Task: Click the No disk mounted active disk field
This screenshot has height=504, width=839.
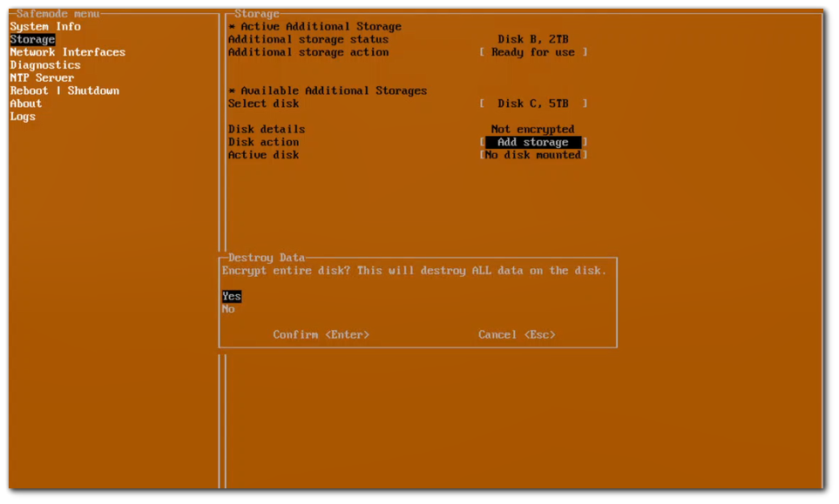Action: pos(533,155)
